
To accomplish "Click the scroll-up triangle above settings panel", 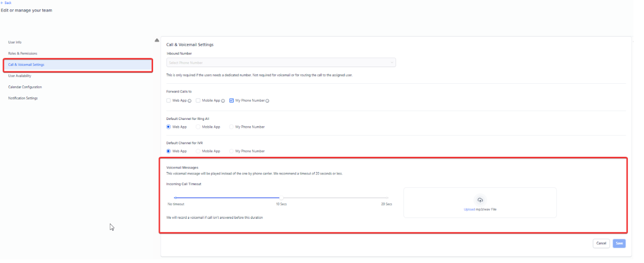I will click(x=157, y=40).
